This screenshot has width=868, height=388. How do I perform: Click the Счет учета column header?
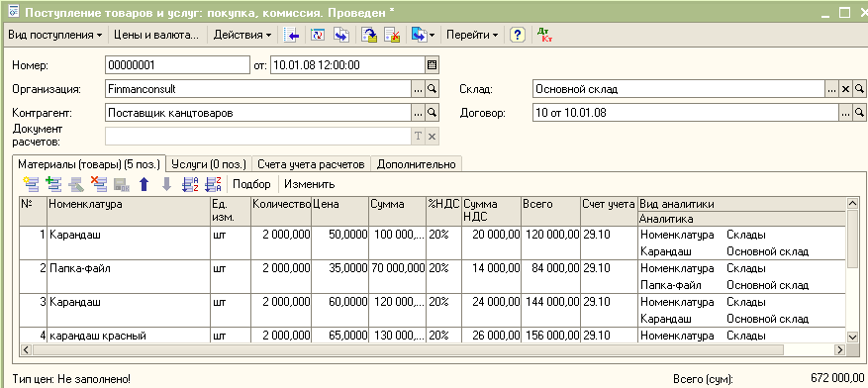point(609,211)
